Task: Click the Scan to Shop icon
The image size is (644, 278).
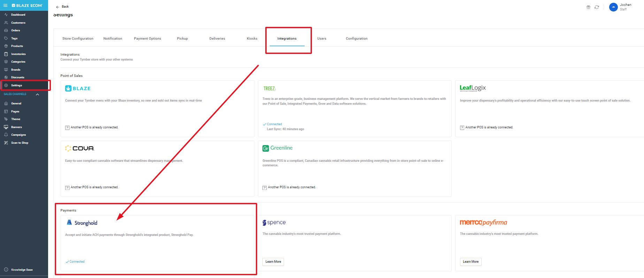Action: (x=6, y=143)
